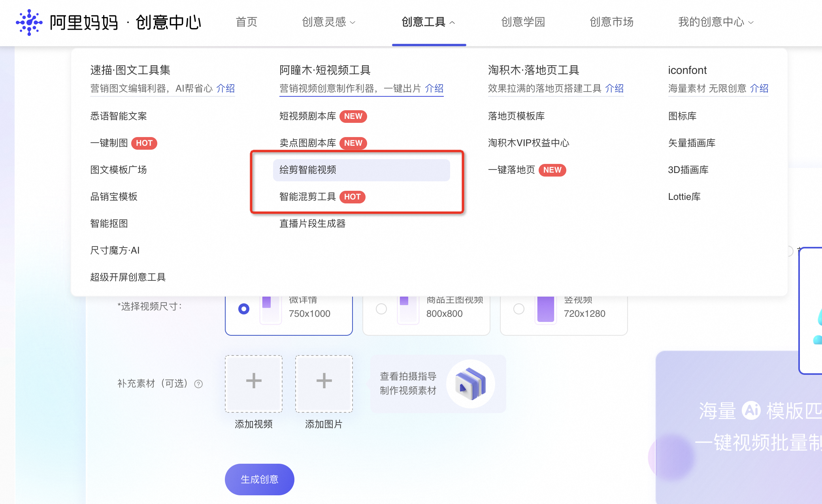Click the plus icon for 添加图片
The height and width of the screenshot is (504, 822).
click(324, 381)
